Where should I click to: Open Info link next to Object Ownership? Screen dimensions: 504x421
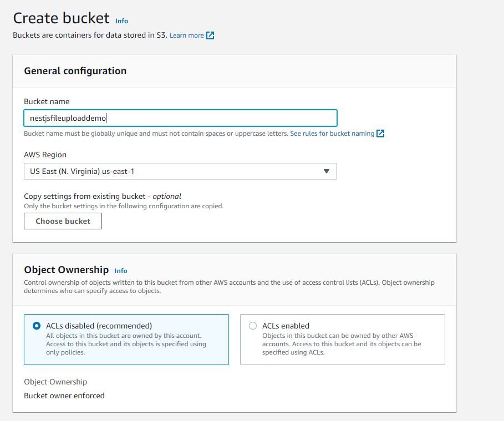point(121,271)
